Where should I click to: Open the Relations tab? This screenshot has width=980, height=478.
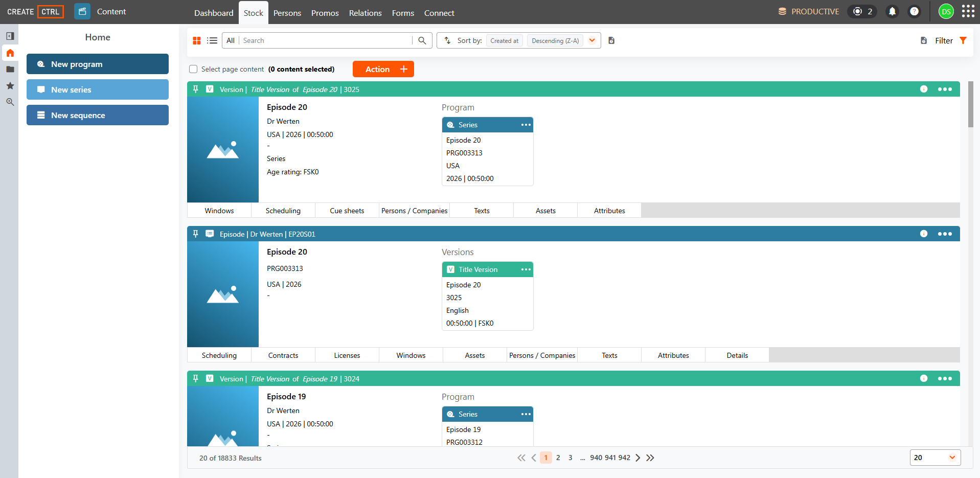coord(366,13)
